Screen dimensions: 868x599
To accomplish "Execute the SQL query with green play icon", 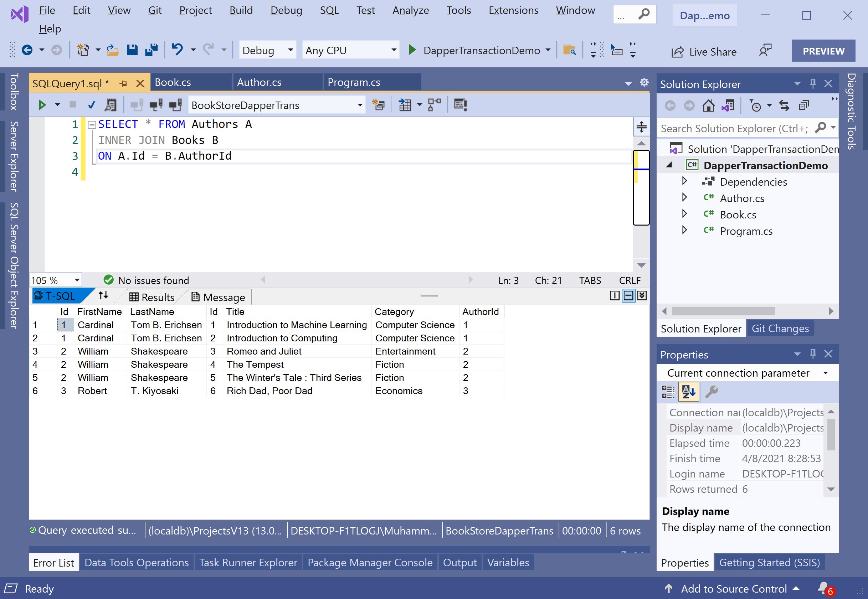I will (42, 105).
